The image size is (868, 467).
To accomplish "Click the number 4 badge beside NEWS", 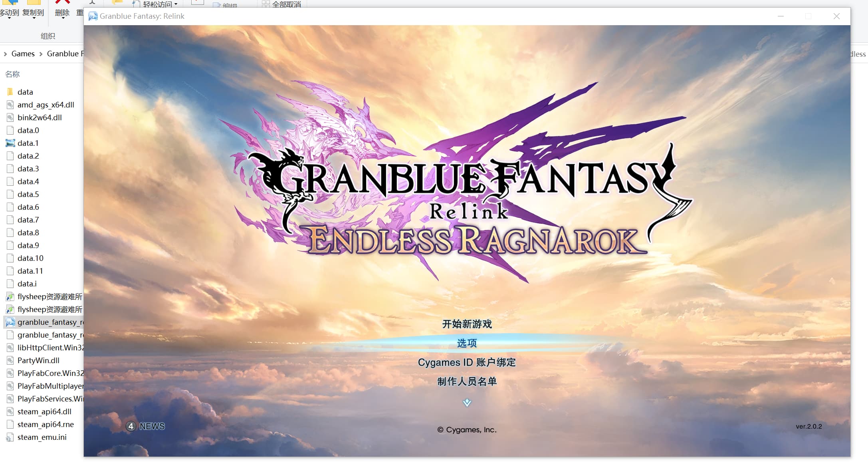I will pos(131,426).
